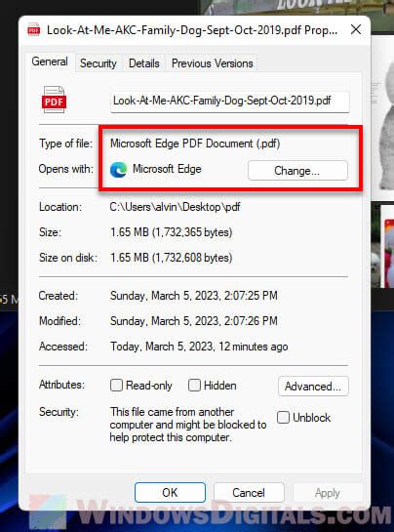
Task: Click the size on disk value 1,732,608 bytes
Action: 172,258
